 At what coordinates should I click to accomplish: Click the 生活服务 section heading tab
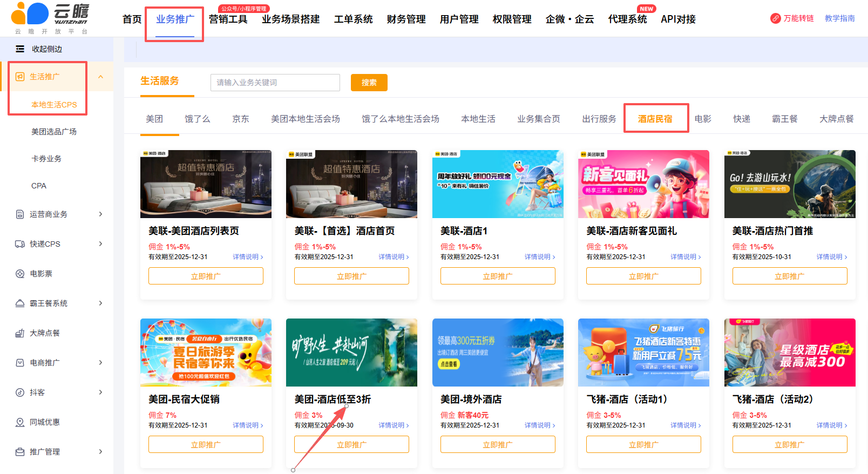point(160,81)
